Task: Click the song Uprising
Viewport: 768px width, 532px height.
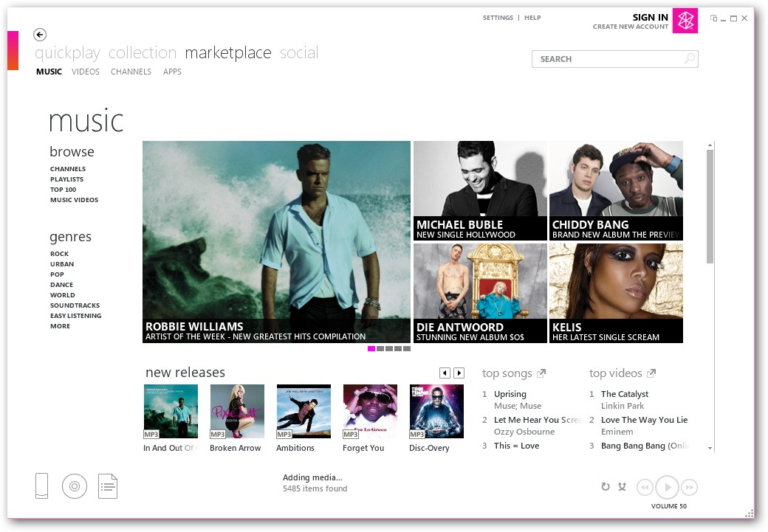Action: pos(510,394)
